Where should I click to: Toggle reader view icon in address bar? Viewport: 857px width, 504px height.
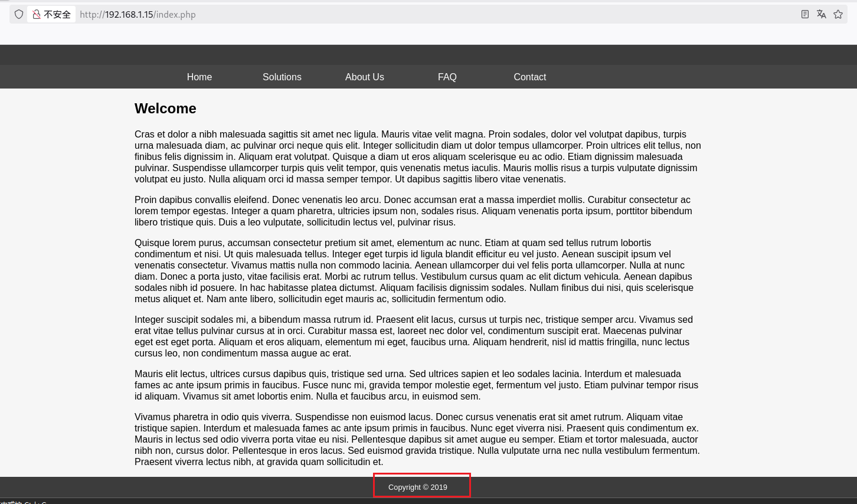(804, 14)
